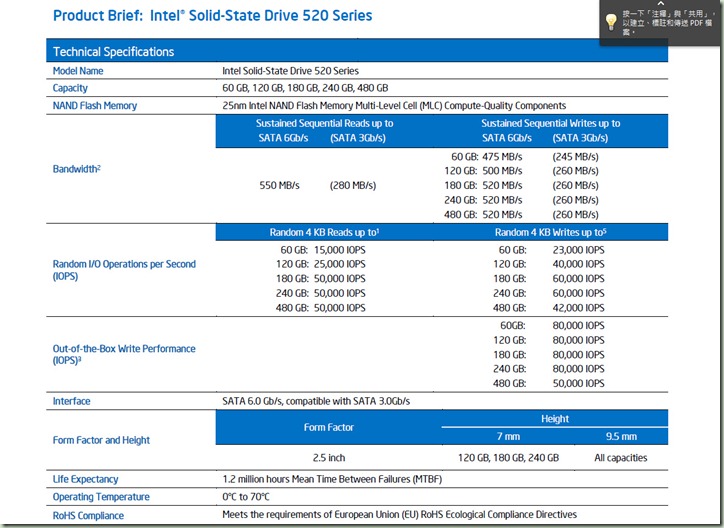The image size is (724, 528).
Task: Select the 60 GB '475 MB/s' write value
Action: [502, 157]
